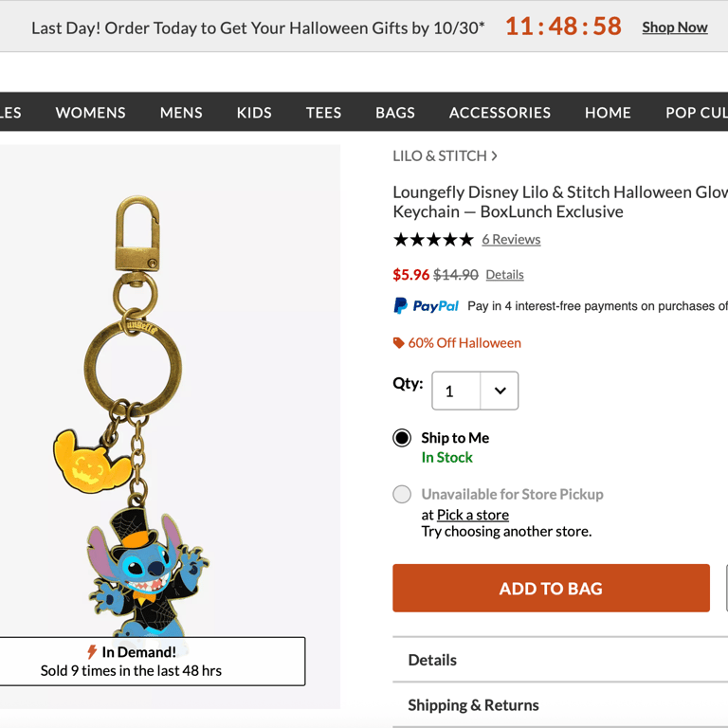Click the In Demand lightning bolt icon
The image size is (728, 728).
(92, 652)
